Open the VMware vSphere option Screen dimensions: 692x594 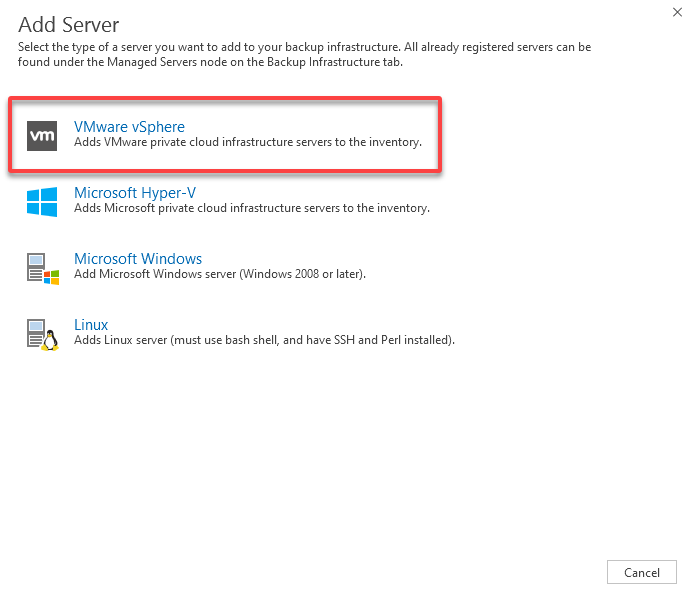click(129, 127)
